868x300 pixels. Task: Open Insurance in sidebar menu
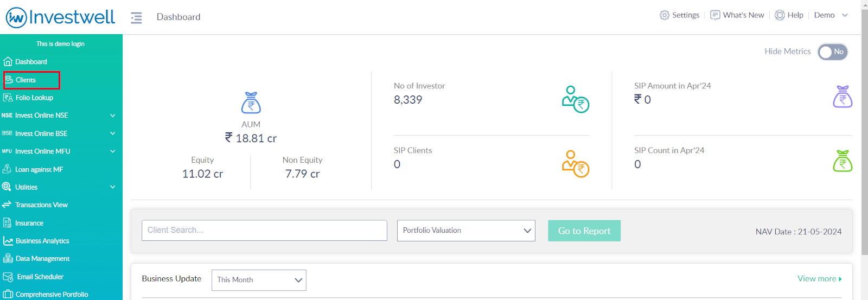click(x=29, y=223)
